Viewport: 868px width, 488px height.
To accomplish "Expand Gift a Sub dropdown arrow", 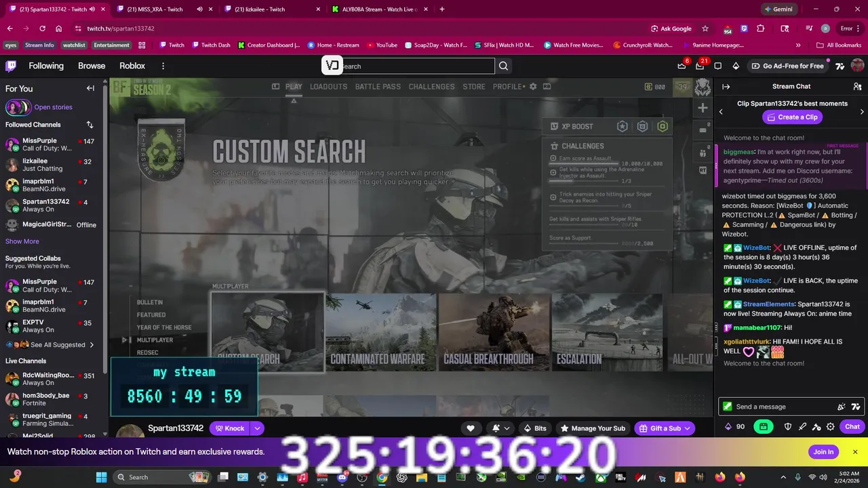I will pos(688,428).
